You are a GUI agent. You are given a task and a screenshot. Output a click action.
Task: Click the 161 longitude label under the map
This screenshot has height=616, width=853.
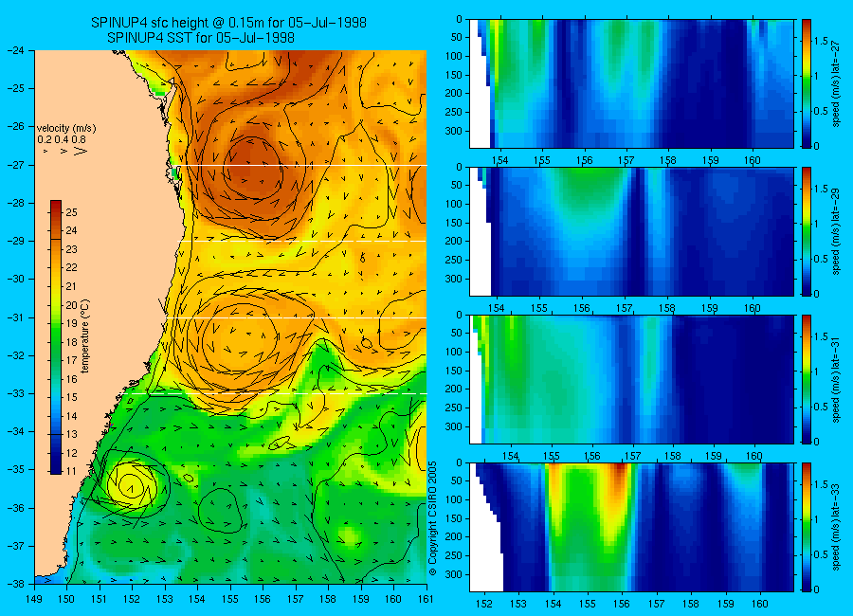click(x=426, y=599)
